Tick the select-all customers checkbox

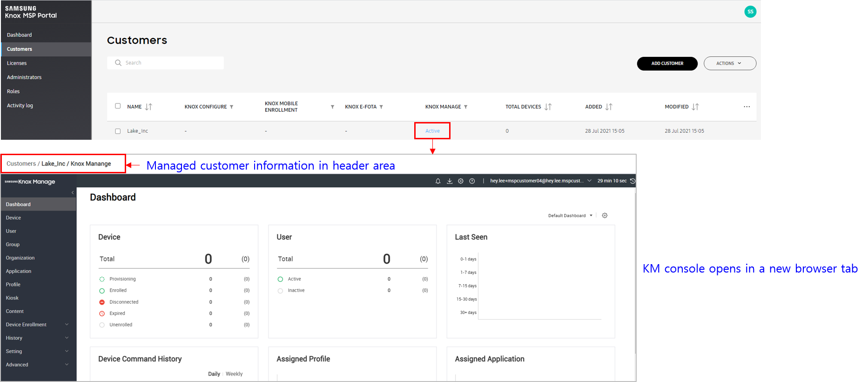click(118, 106)
